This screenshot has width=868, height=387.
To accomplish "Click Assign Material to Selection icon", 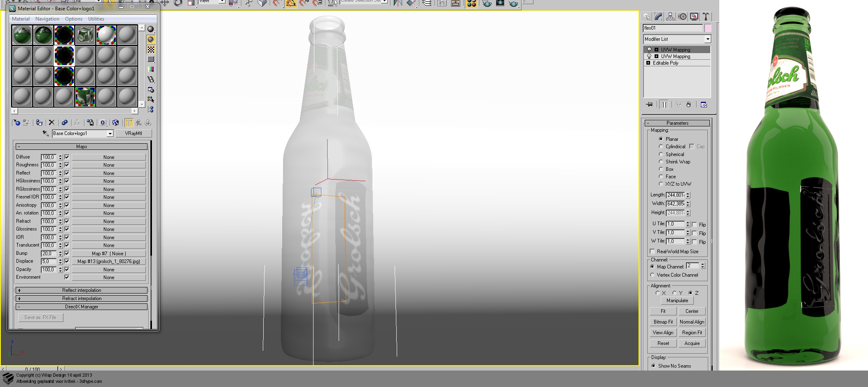I will click(39, 123).
